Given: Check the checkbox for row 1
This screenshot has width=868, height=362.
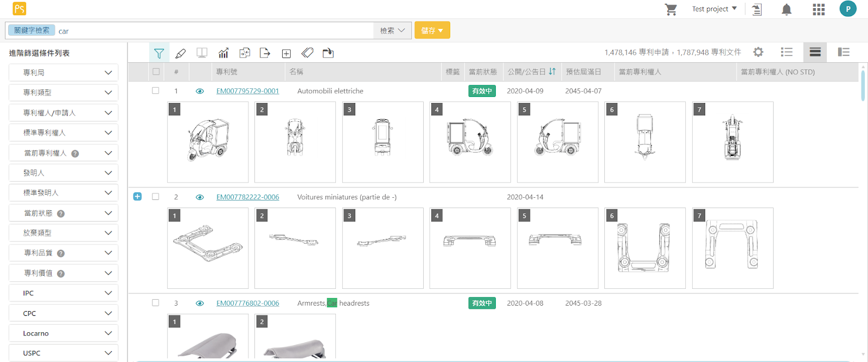Looking at the screenshot, I should (156, 90).
